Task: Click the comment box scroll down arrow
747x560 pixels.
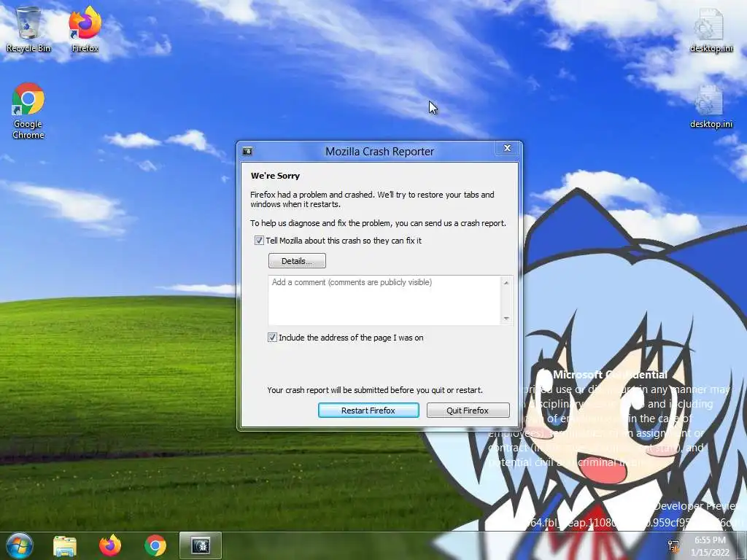Action: tap(506, 319)
